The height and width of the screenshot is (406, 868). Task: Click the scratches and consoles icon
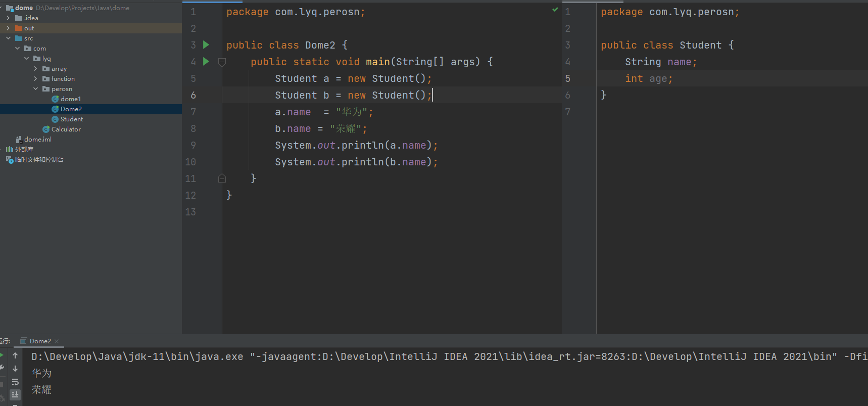click(10, 160)
